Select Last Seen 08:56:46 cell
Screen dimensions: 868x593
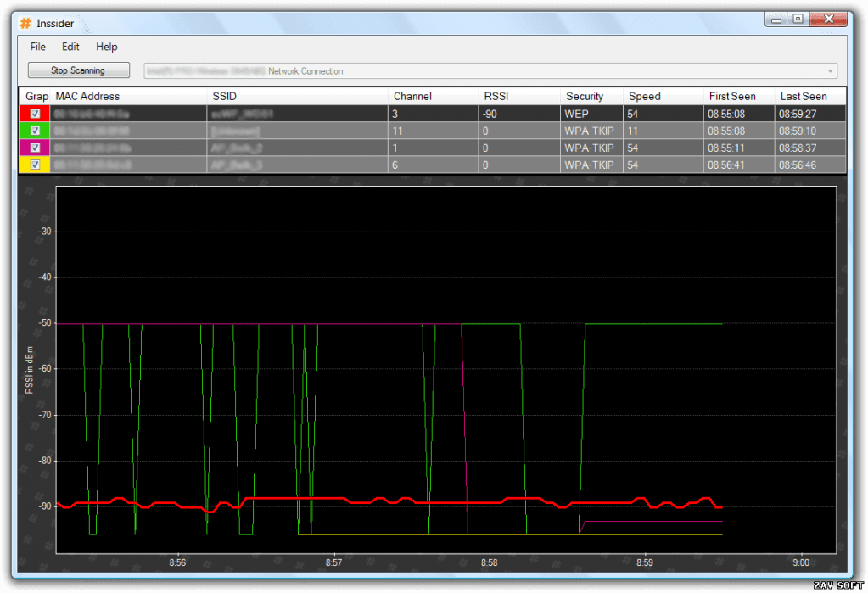[x=810, y=165]
